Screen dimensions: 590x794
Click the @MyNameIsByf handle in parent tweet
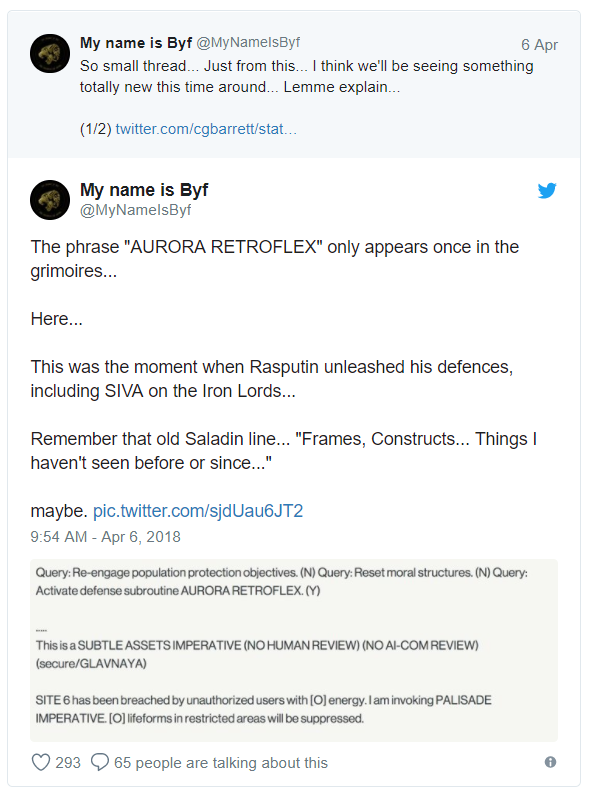(x=248, y=43)
